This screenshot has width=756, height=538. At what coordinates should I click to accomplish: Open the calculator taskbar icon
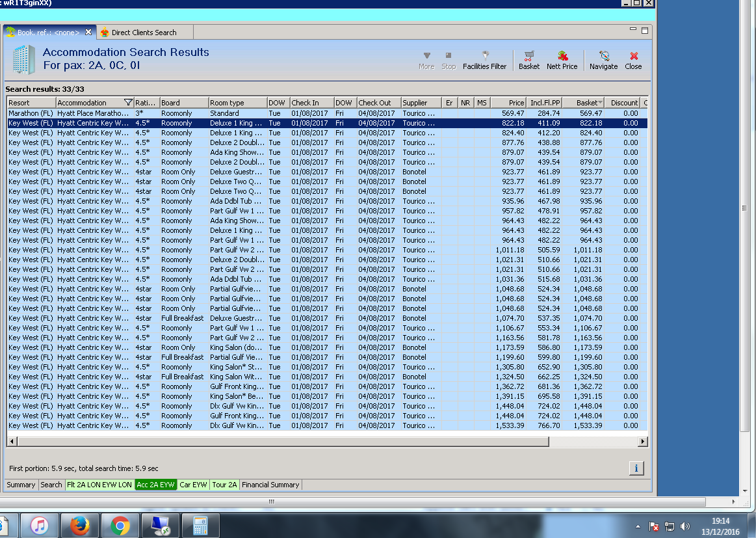pos(200,524)
